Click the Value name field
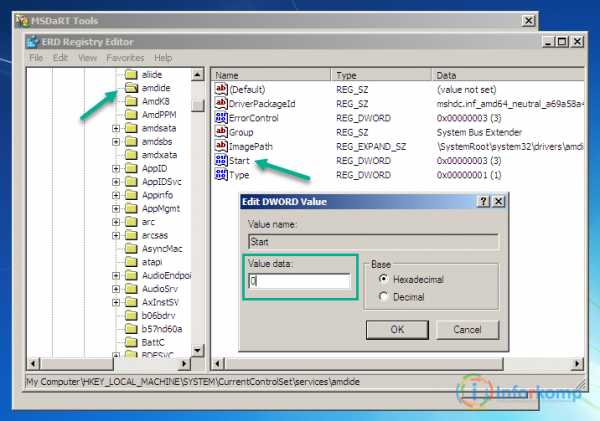 (373, 242)
